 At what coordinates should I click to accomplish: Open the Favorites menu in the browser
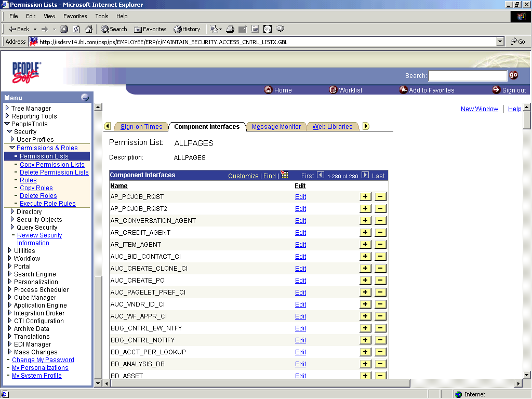[75, 16]
